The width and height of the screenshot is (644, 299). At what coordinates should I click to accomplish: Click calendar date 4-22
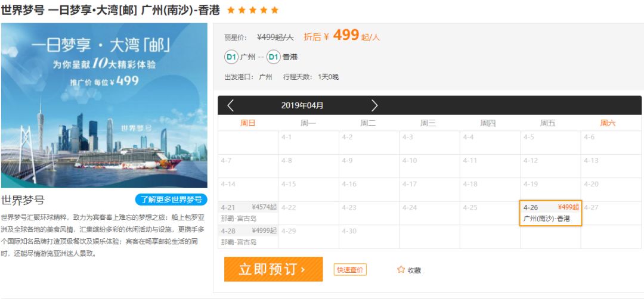308,213
